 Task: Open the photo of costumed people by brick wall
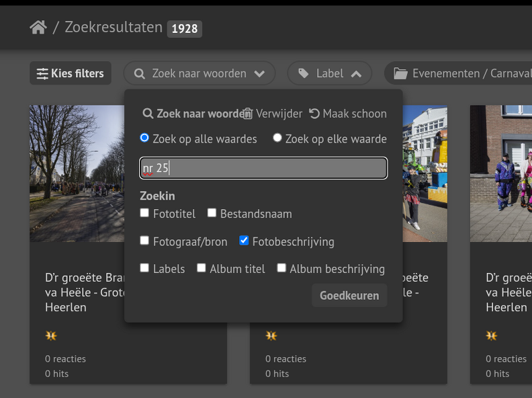[x=501, y=173]
